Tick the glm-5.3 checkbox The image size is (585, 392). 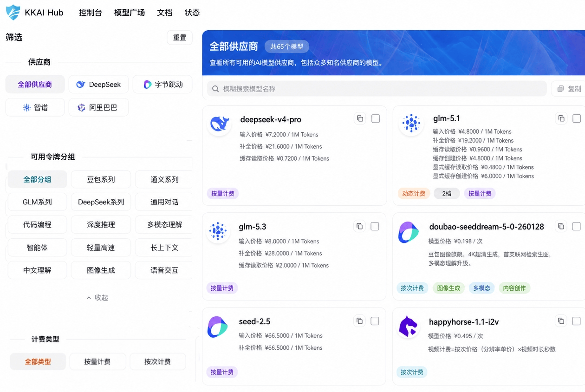(x=375, y=226)
